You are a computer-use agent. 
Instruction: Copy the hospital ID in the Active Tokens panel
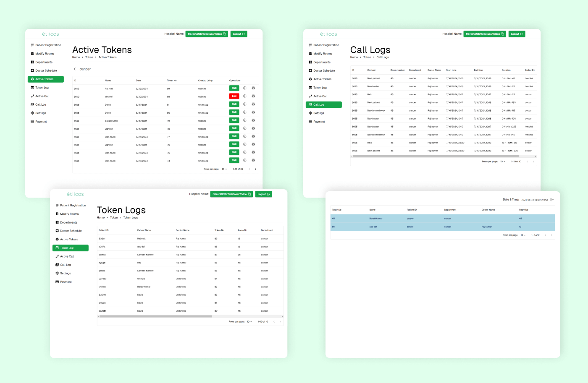(225, 34)
